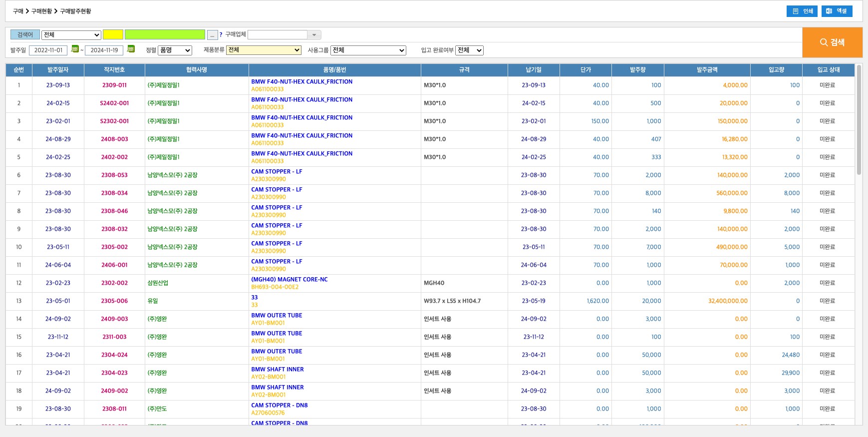Viewport: 868px width, 437px height.
Task: Open the 정렬 품명 sort dropdown
Action: pyautogui.click(x=175, y=50)
